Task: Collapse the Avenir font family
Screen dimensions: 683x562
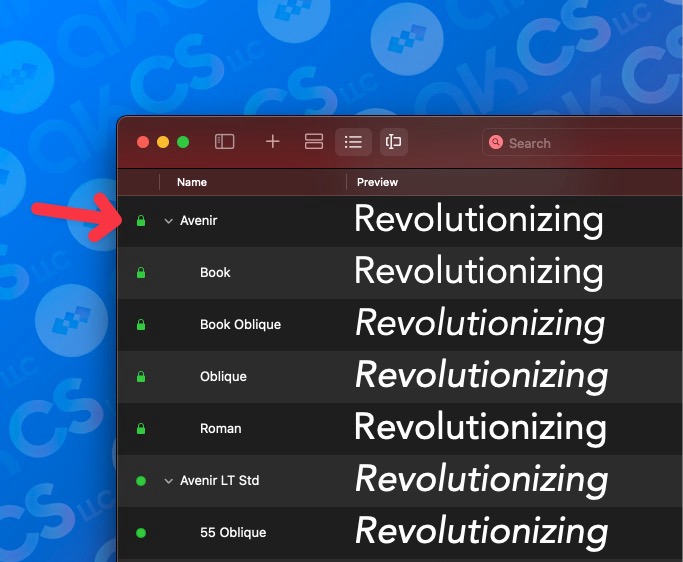Action: pos(169,221)
